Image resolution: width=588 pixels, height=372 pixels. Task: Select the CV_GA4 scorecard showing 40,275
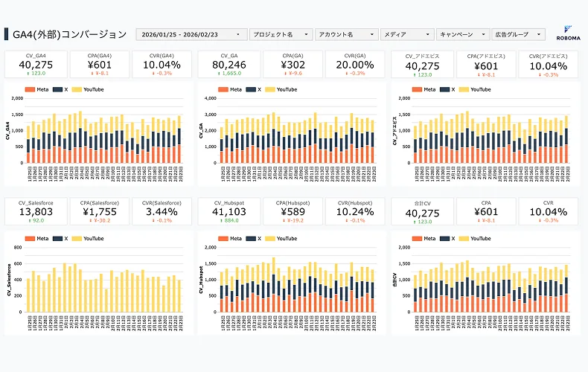[36, 64]
